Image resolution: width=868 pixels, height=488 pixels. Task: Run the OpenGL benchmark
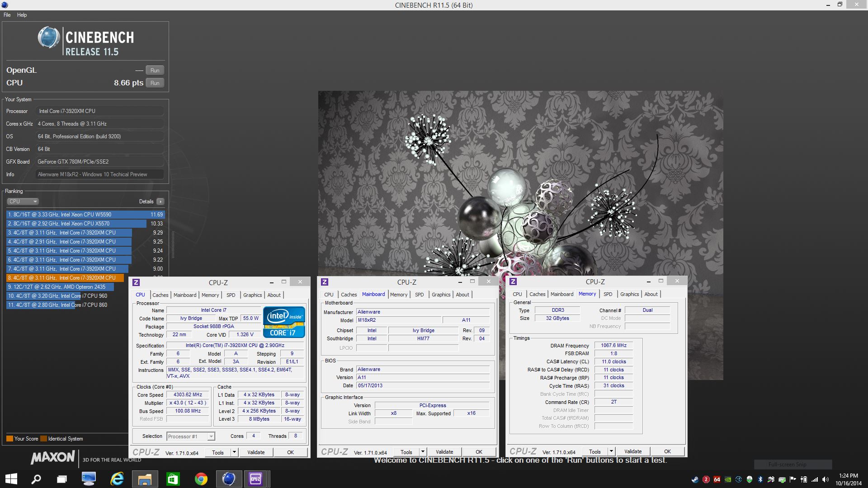(x=155, y=70)
